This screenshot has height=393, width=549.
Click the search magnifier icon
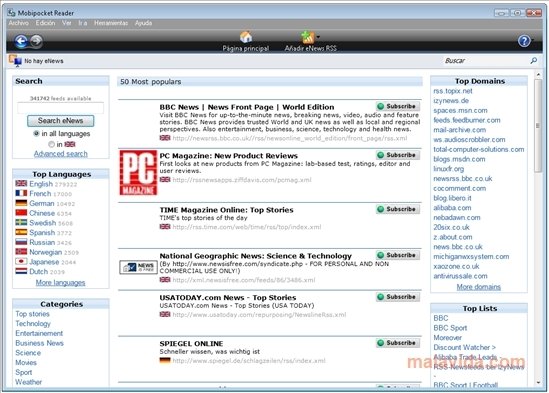point(534,61)
